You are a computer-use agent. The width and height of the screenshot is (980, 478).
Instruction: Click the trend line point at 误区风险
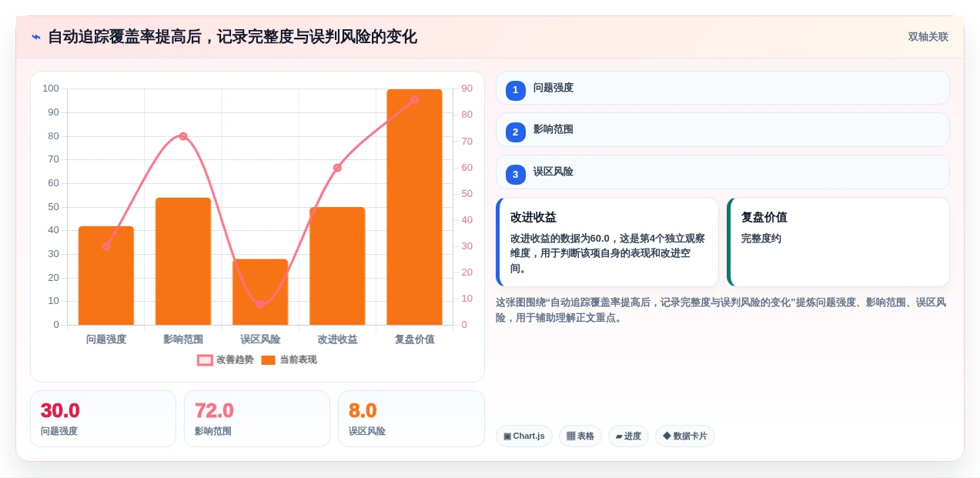coord(260,304)
